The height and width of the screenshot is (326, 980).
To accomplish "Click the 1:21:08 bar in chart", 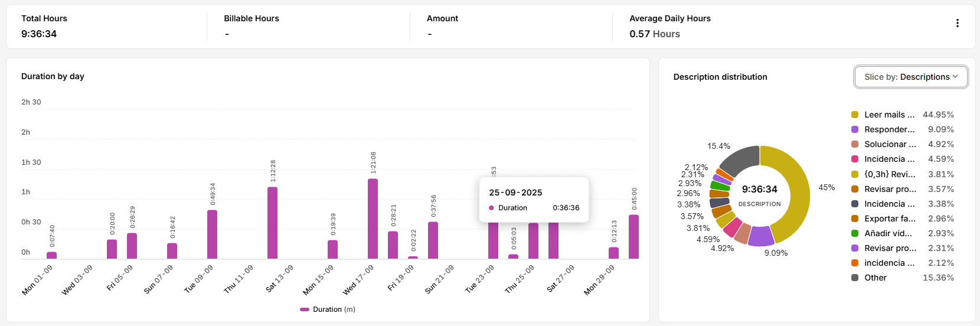I will click(x=373, y=219).
